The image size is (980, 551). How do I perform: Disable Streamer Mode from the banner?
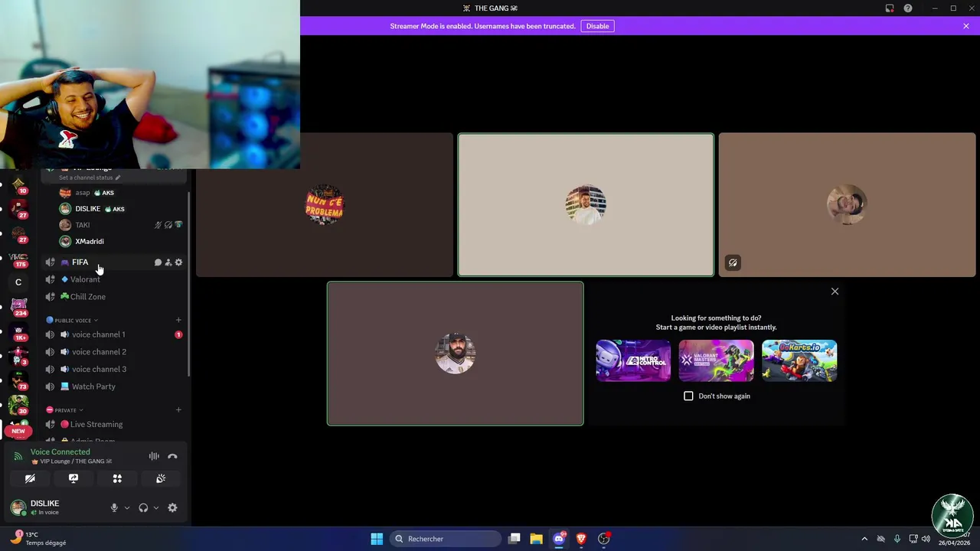coord(597,26)
